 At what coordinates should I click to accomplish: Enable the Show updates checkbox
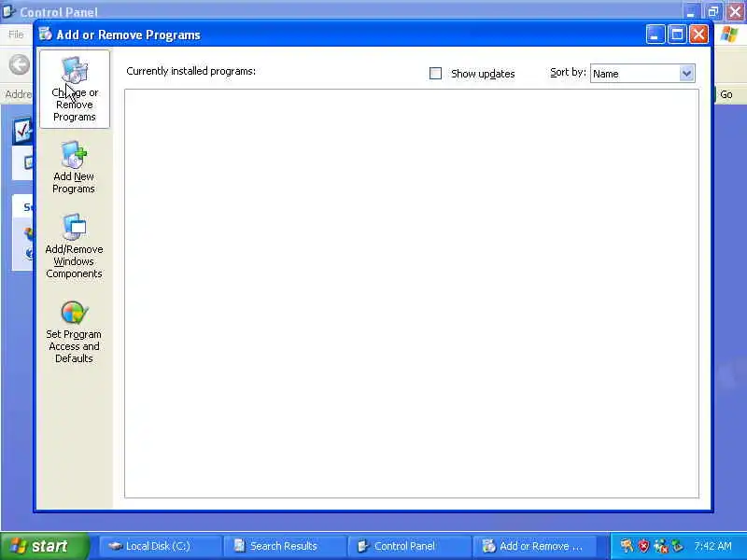(435, 74)
